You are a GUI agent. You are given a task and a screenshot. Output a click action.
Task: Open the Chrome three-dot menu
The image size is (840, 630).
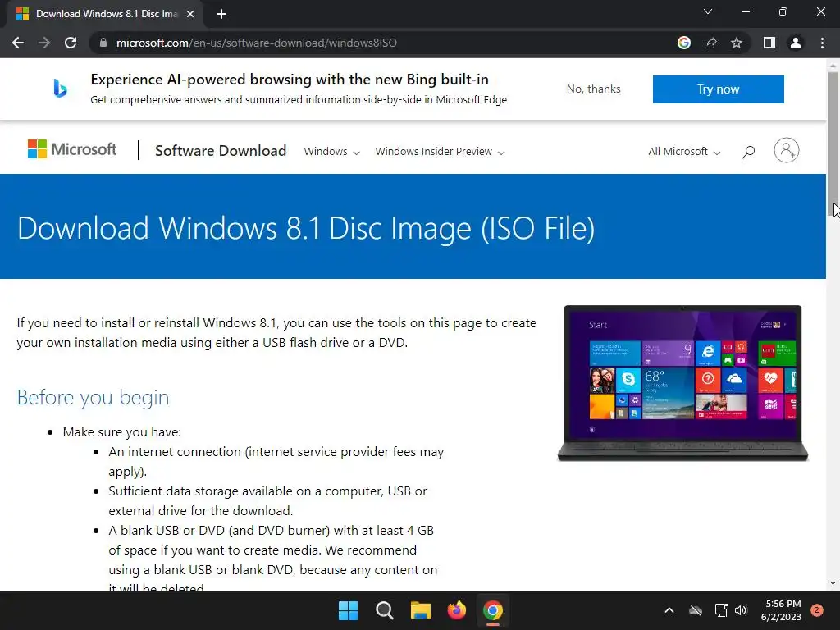click(822, 43)
